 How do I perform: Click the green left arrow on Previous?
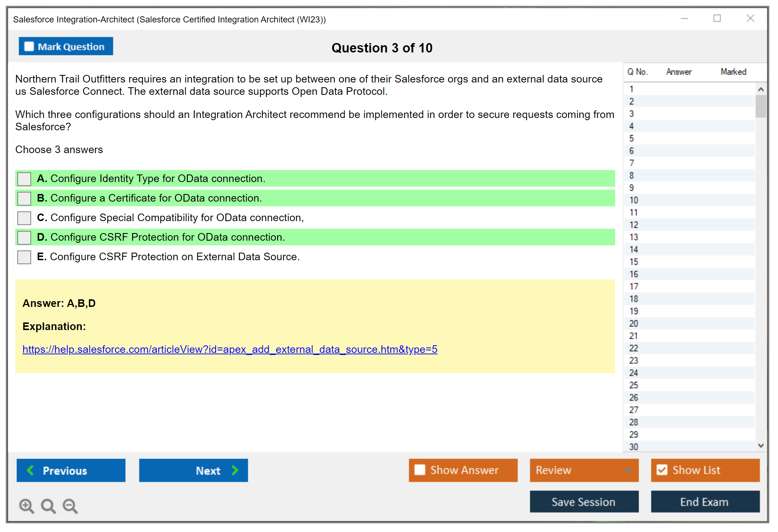30,470
